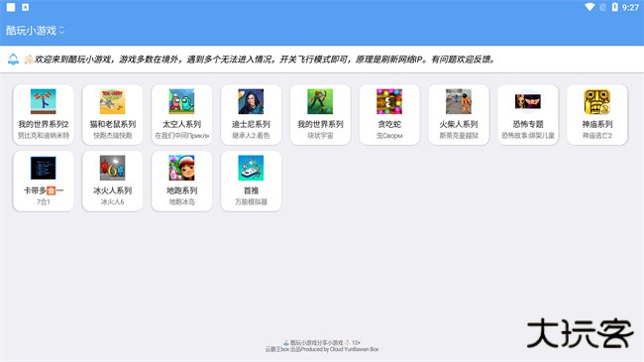The image size is (644, 362).
Task: Click the 神庙逃亡2 subtitle
Action: coord(597,135)
